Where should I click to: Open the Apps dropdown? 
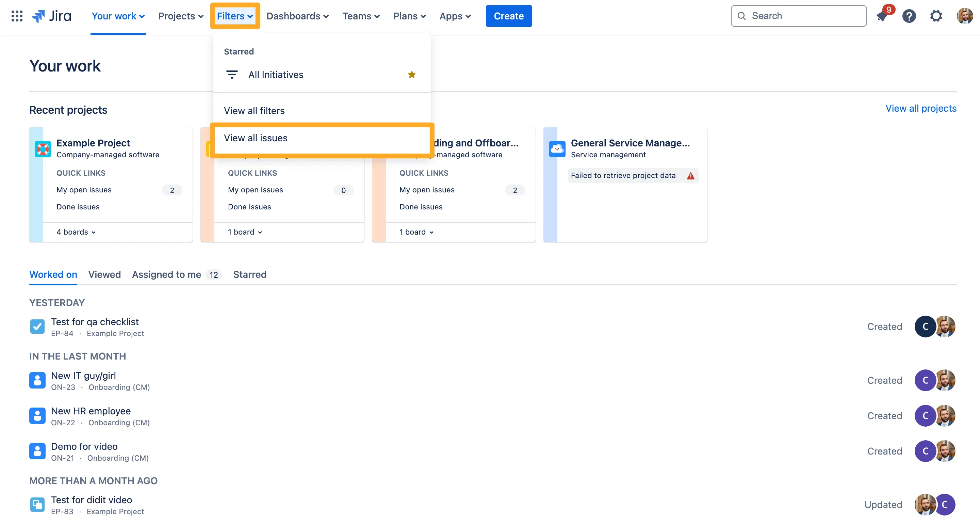[x=455, y=16]
